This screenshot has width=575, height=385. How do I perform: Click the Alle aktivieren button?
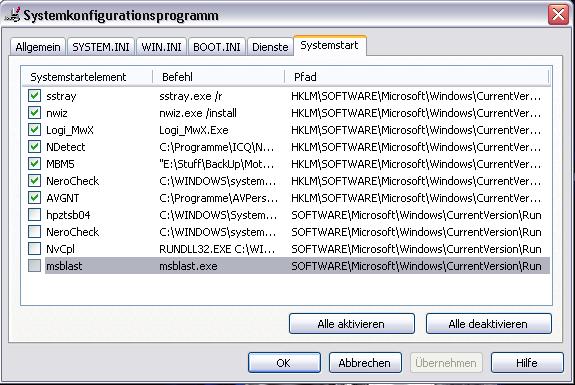[x=352, y=324]
